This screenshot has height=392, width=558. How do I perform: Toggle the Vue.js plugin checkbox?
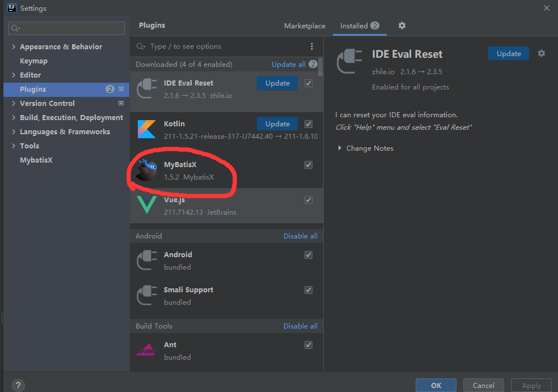(308, 200)
